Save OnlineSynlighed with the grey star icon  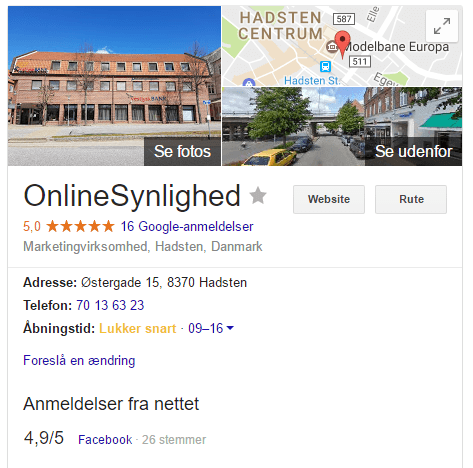[258, 196]
